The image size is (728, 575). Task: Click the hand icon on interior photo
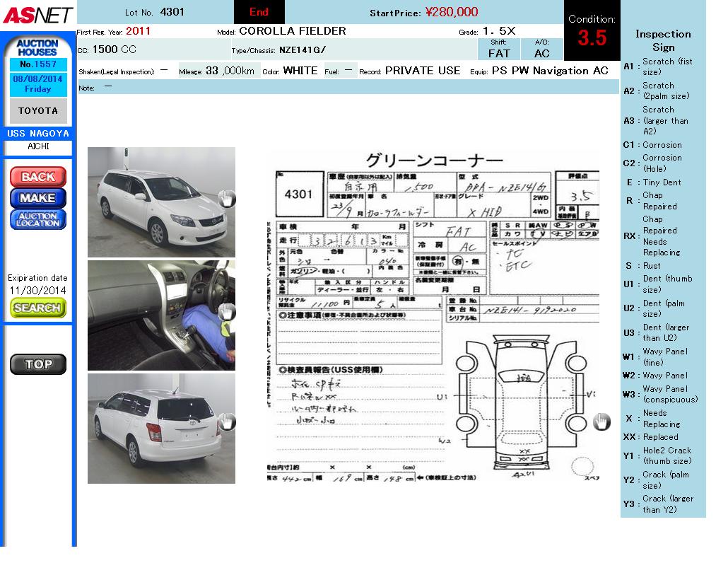coord(226,312)
